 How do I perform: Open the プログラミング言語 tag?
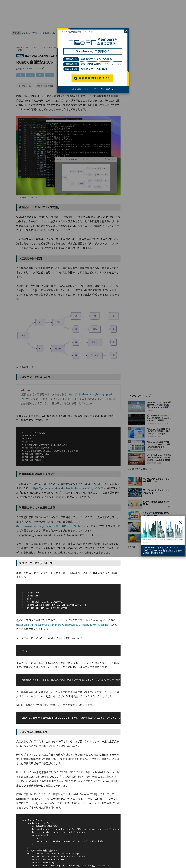click(x=45, y=86)
